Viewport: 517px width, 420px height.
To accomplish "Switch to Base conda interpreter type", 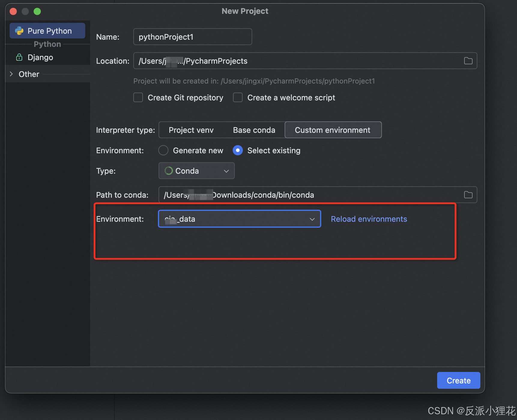I will [x=254, y=130].
